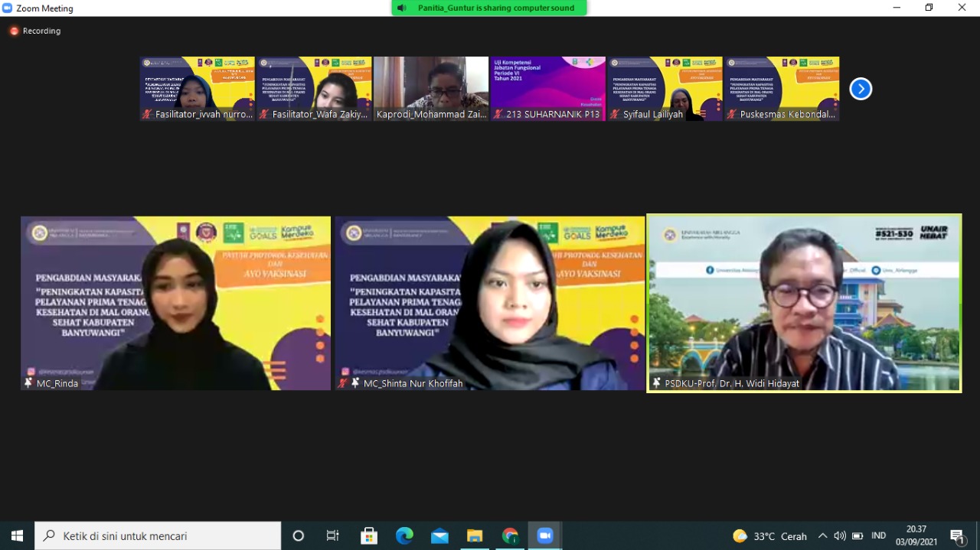Viewport: 980px width, 550px height.
Task: Click the speaker volume tray icon
Action: (840, 535)
